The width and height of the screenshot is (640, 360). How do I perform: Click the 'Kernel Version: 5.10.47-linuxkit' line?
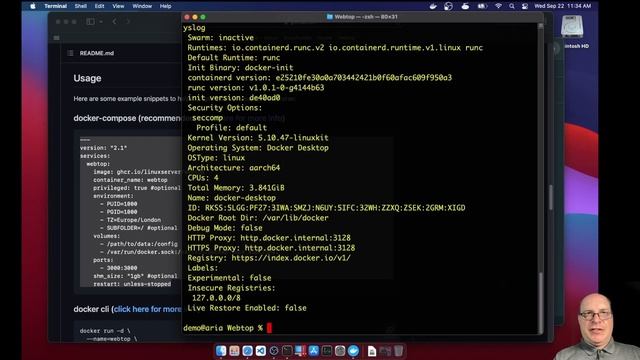[x=258, y=138]
